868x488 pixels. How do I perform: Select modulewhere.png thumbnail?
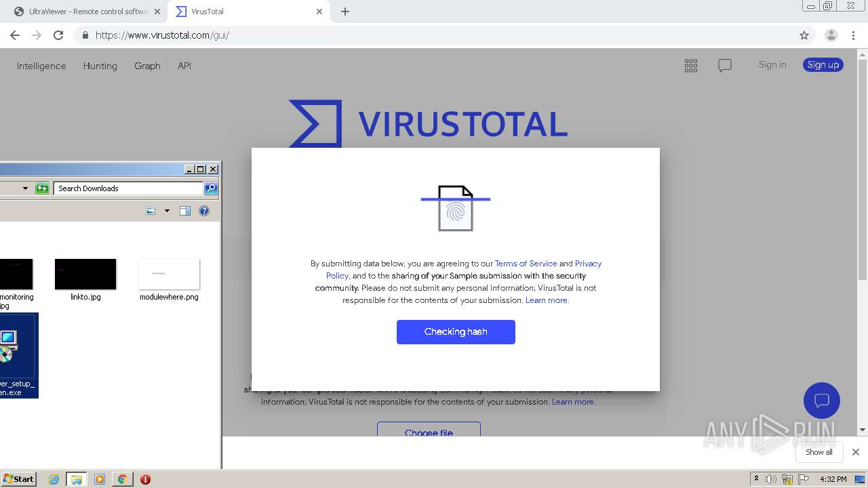pos(169,274)
